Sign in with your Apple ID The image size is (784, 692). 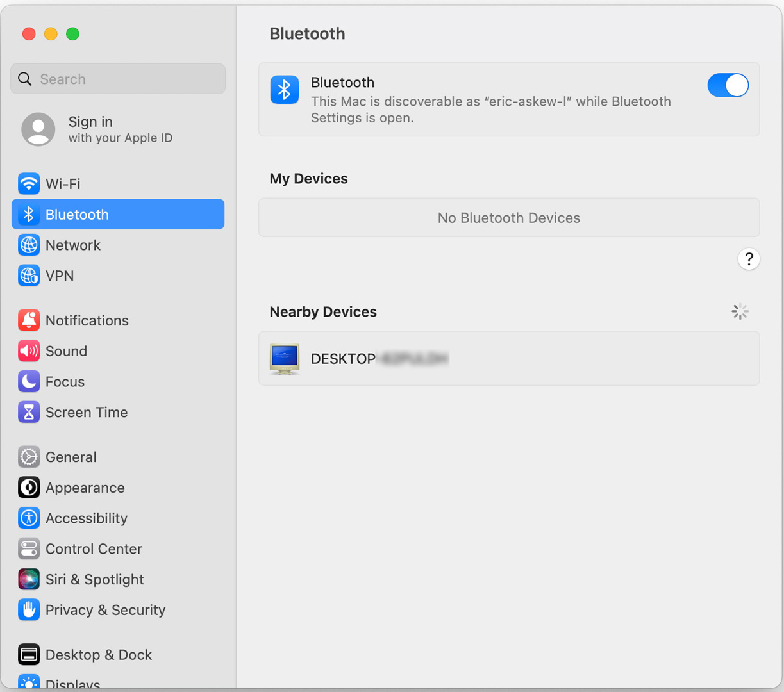tap(119, 129)
